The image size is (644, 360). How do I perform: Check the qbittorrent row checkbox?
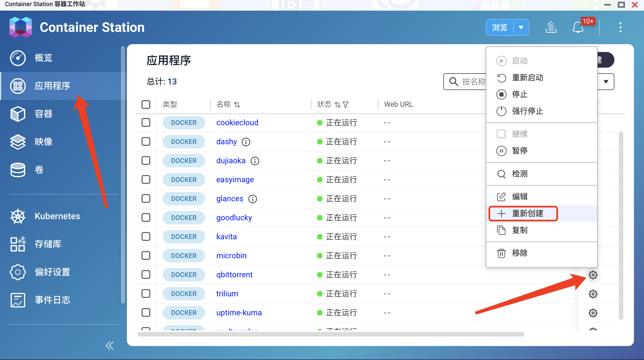pyautogui.click(x=146, y=274)
